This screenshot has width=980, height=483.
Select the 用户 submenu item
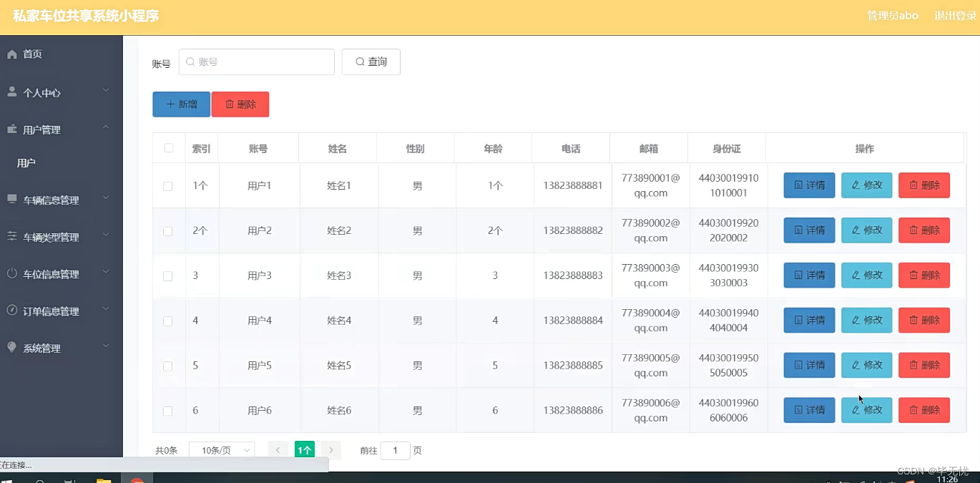tap(26, 163)
